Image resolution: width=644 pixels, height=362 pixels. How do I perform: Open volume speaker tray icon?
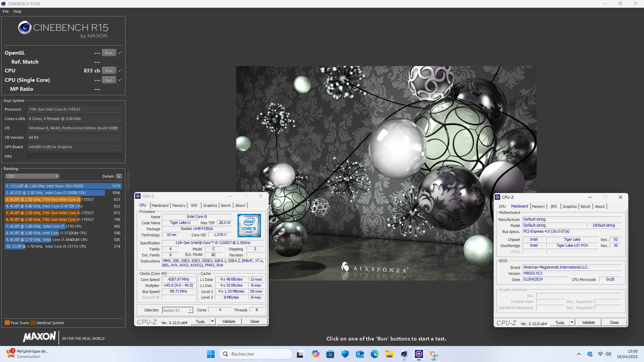pos(608,354)
